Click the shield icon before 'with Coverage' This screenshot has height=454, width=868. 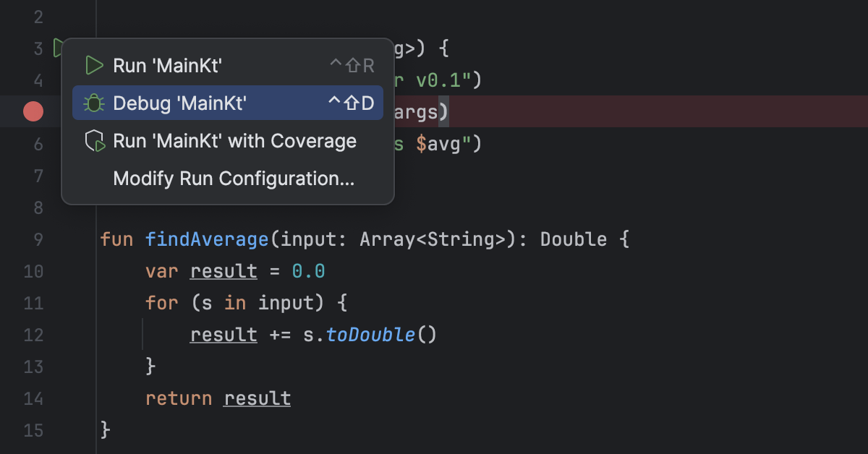coord(93,140)
